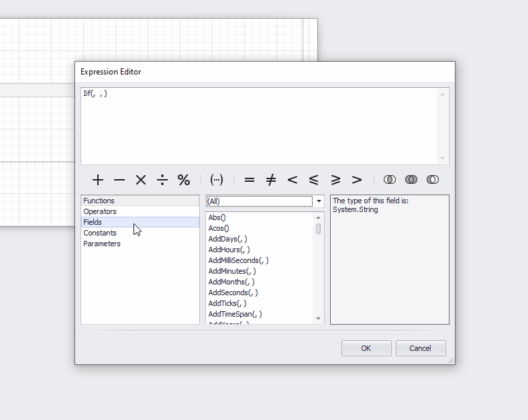
Task: Insert the modulo percent operator
Action: (184, 180)
